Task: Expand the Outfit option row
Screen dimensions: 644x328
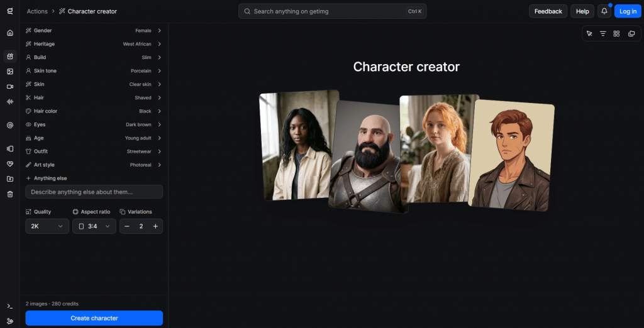Action: (x=94, y=151)
